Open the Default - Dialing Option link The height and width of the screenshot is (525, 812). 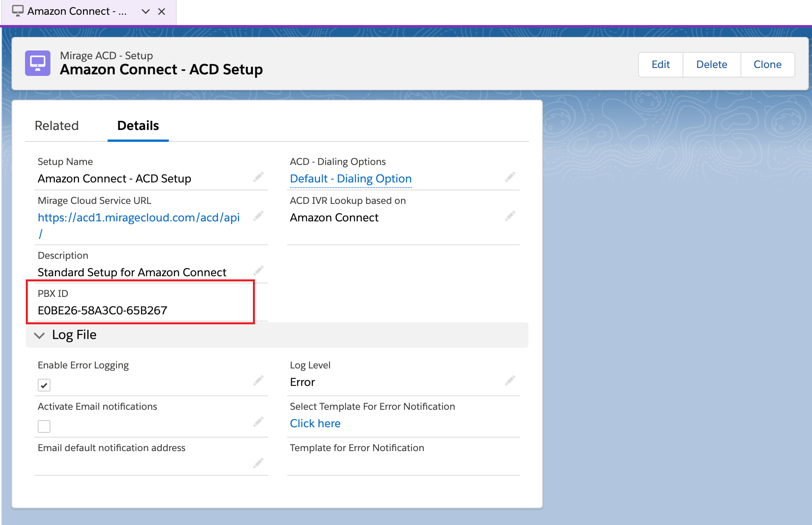[351, 178]
